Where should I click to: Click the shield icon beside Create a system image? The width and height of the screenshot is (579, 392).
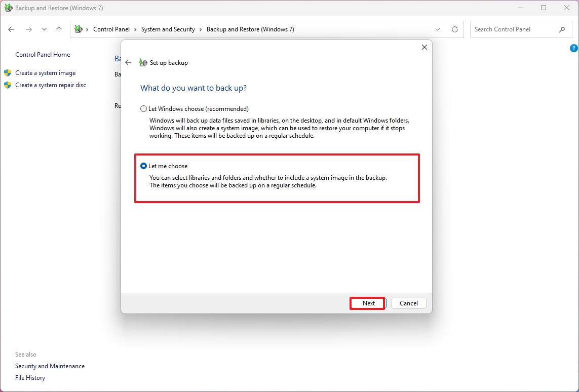click(x=8, y=73)
